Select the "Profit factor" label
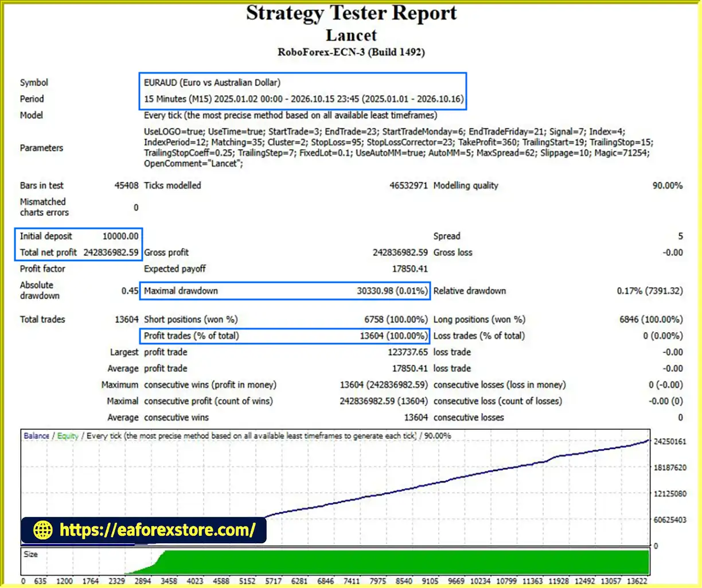Screen dimensions: 702x588 pyautogui.click(x=42, y=268)
